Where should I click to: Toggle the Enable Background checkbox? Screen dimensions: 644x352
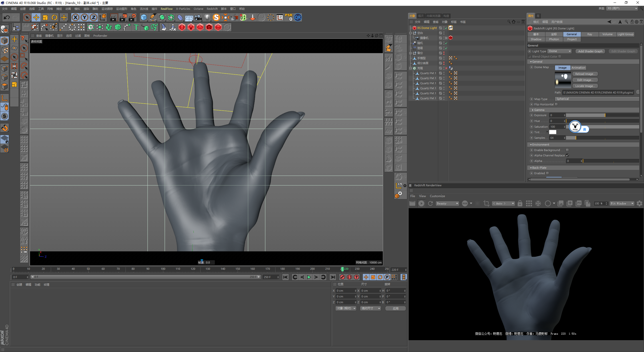(x=567, y=150)
